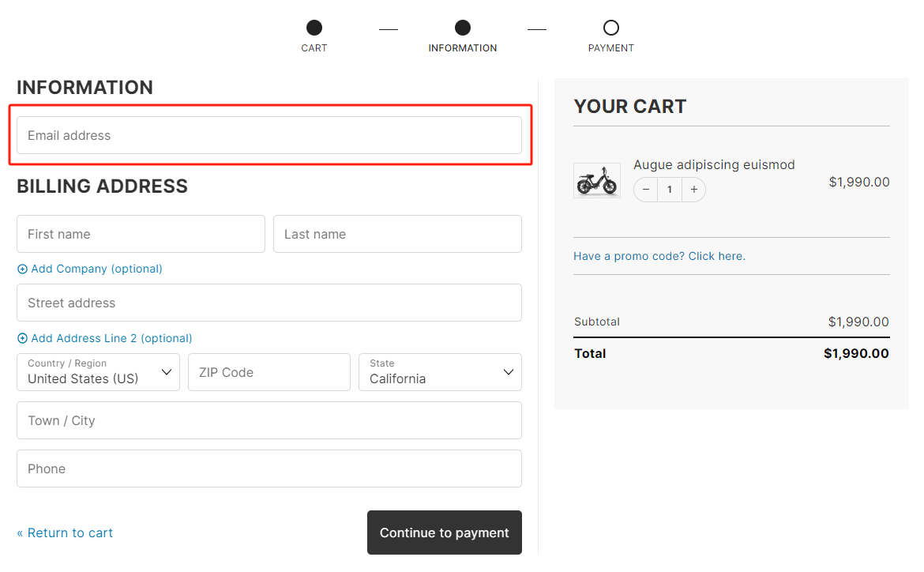This screenshot has width=924, height=572.
Task: Click Have a promo code? Click here.
Action: (659, 256)
